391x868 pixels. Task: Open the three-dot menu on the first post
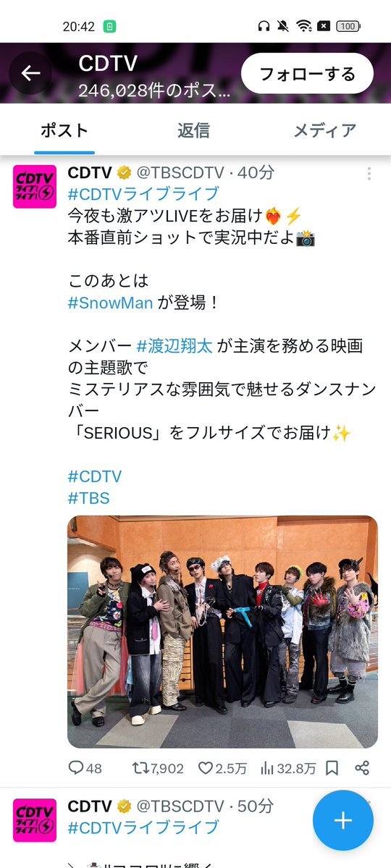coord(369,174)
